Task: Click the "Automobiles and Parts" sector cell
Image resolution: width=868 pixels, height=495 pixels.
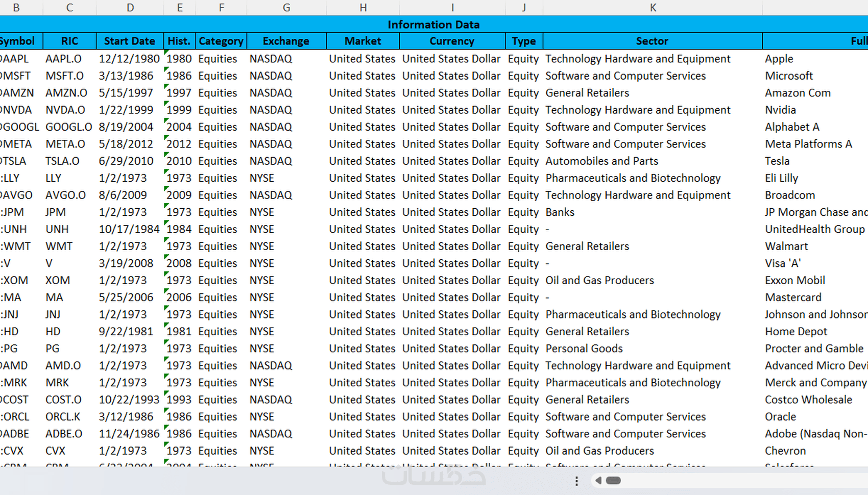Action: (x=653, y=161)
